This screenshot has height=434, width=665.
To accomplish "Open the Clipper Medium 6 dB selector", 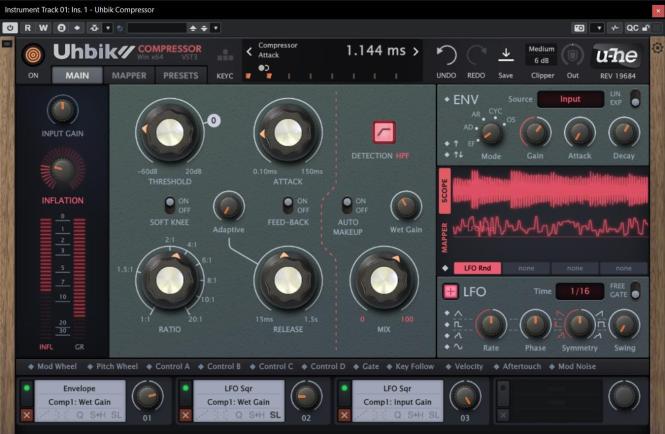I will pos(541,55).
